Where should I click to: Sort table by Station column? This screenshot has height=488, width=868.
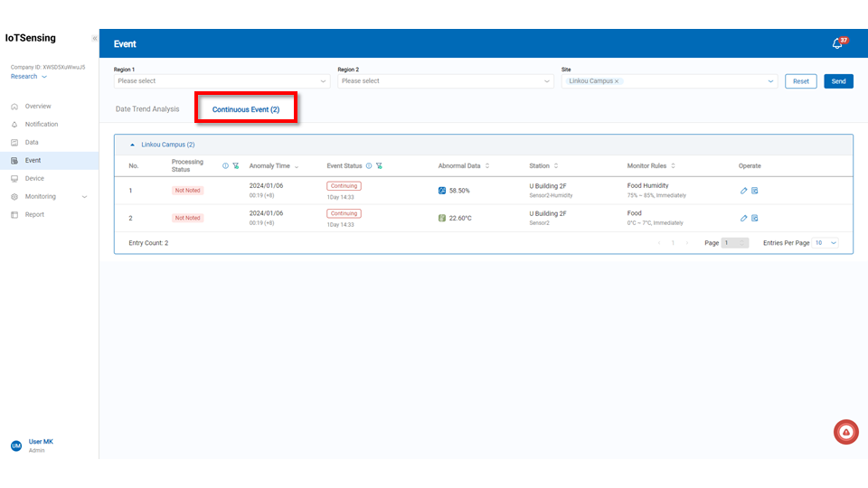[x=556, y=166]
